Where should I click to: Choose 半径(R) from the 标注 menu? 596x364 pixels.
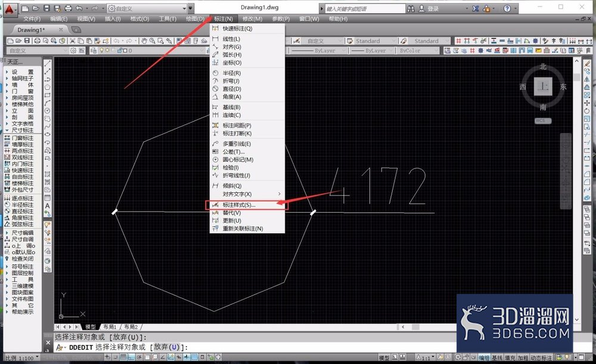247,73
